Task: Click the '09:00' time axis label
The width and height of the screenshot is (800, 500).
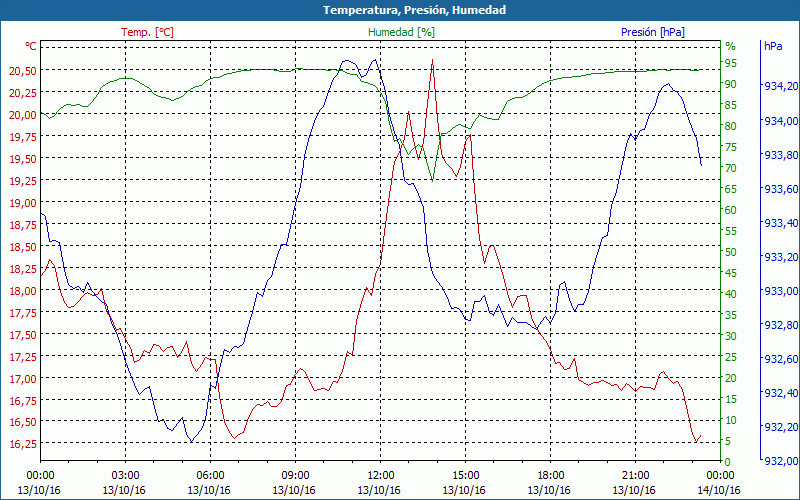Action: coord(295,476)
